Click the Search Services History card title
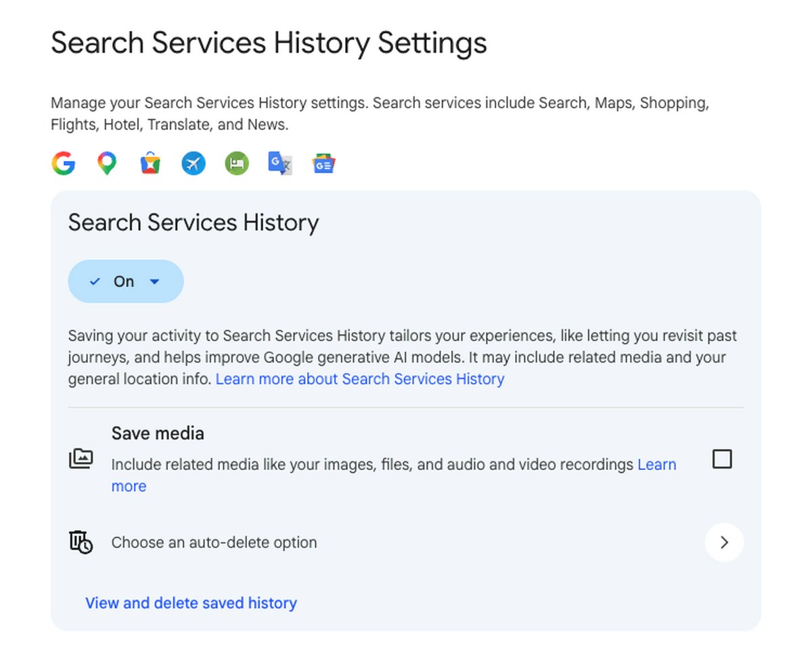The height and width of the screenshot is (658, 812). [x=194, y=223]
